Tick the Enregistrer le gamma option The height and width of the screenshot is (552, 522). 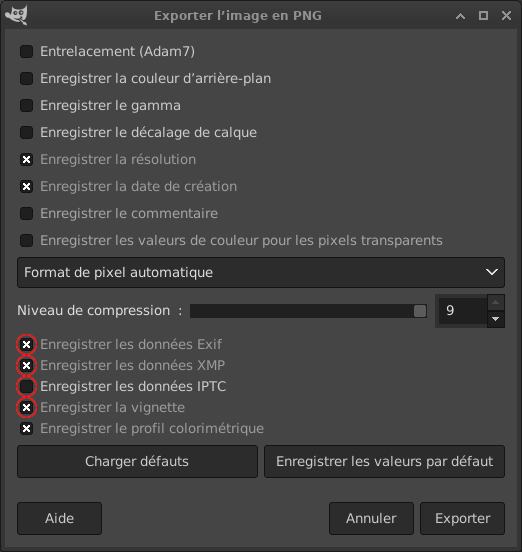[x=26, y=106]
